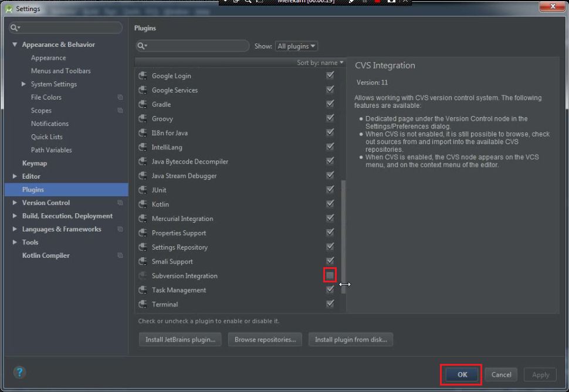Open the Notifications settings page
This screenshot has height=392, width=569.
click(x=50, y=124)
